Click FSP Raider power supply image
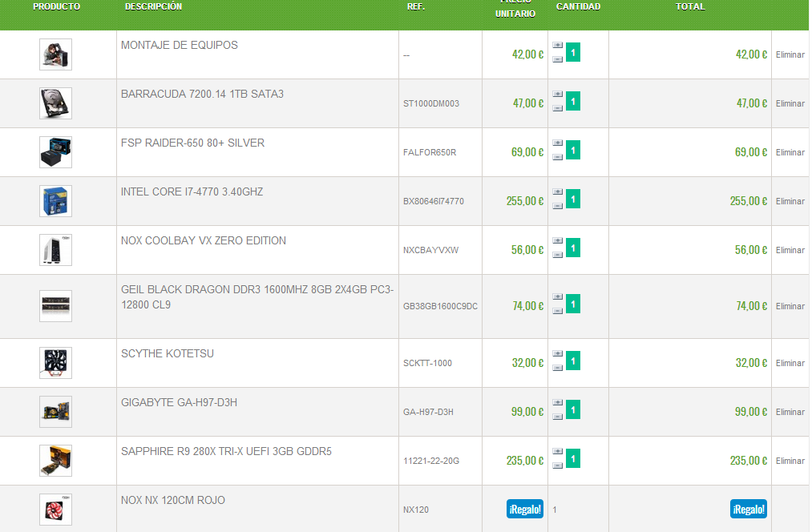812x532 pixels. coord(55,152)
